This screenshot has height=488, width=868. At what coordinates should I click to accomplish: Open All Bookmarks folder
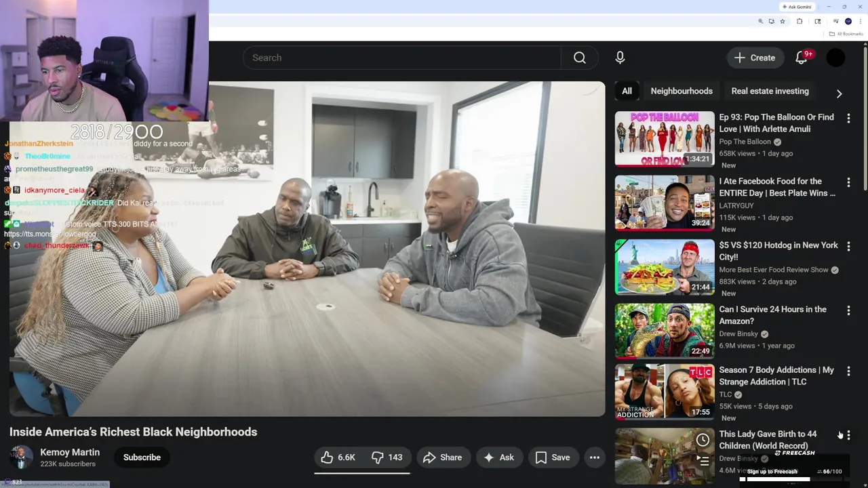(x=845, y=34)
